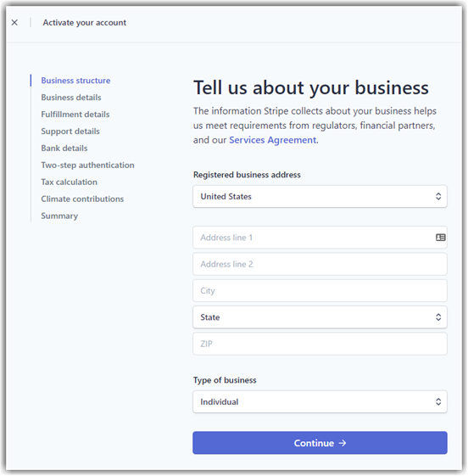Click into the Address line 2 field
This screenshot has height=476, width=468.
[320, 264]
